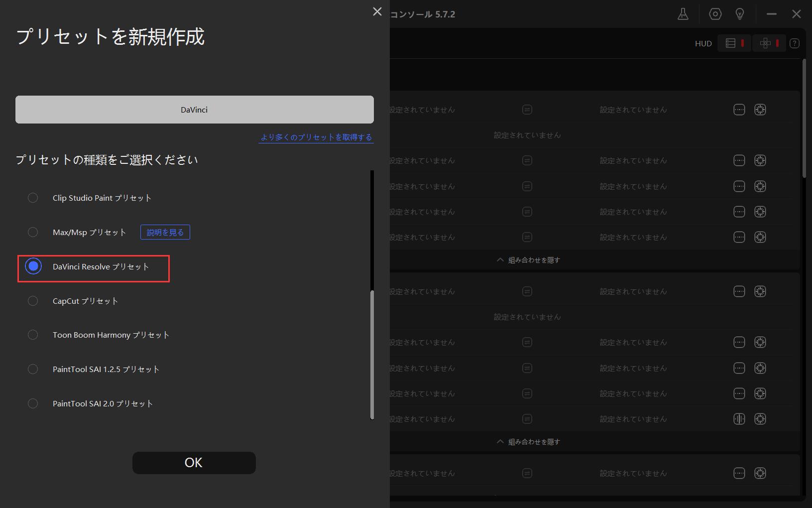Click the preset type list scrollbar

372,355
